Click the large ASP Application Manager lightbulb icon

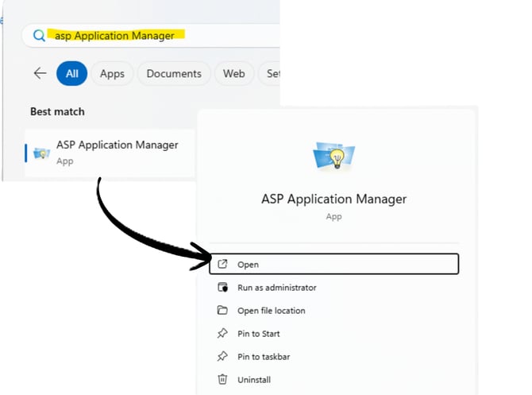[333, 156]
